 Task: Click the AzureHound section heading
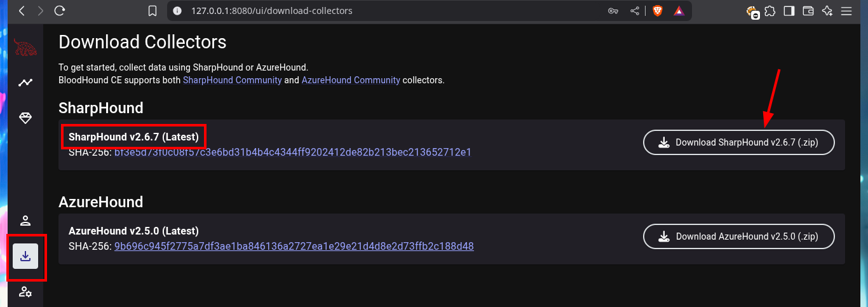pos(101,202)
